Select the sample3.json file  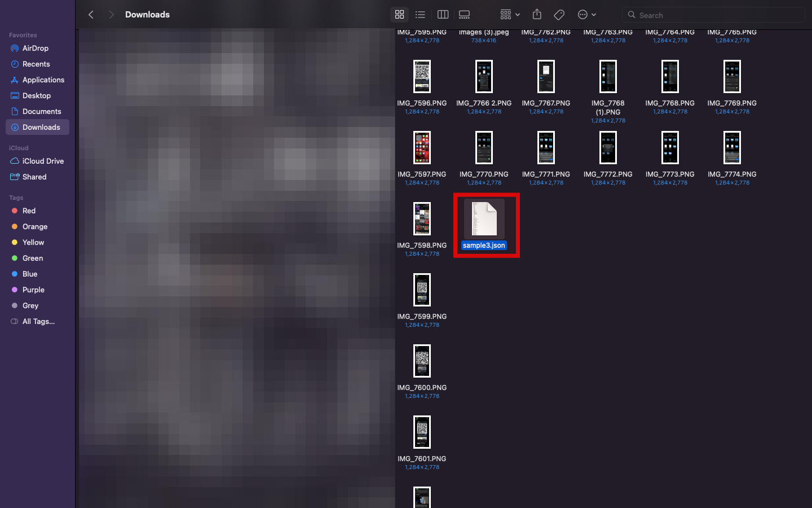tap(484, 219)
